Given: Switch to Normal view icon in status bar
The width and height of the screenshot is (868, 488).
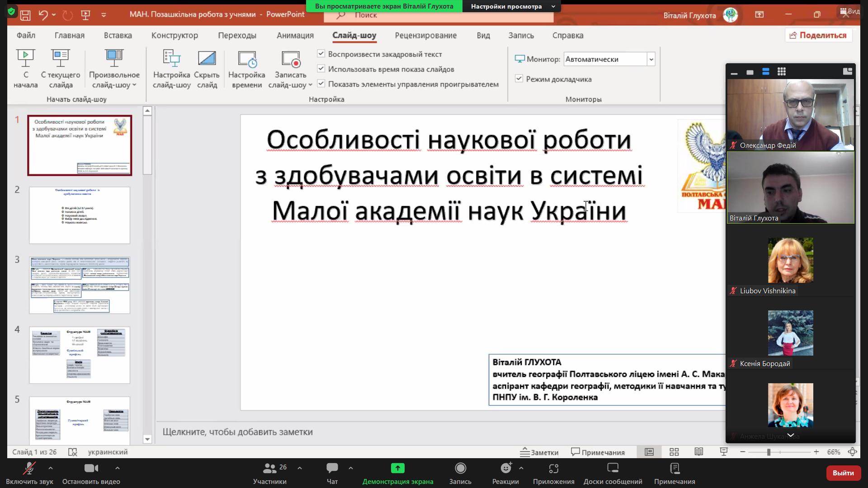Looking at the screenshot, I should coord(649,452).
